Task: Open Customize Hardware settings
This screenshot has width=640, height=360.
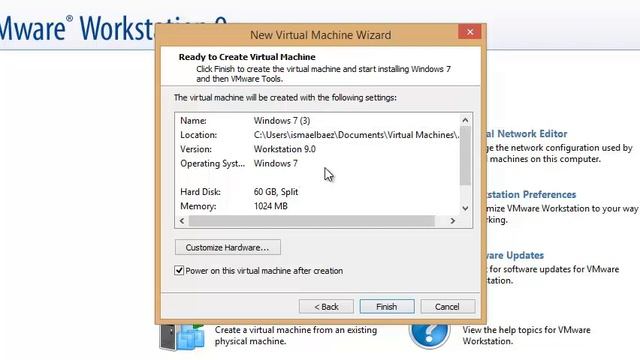Action: point(227,247)
